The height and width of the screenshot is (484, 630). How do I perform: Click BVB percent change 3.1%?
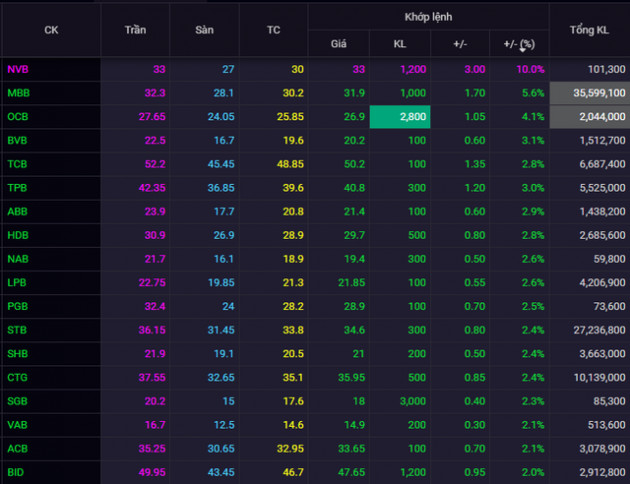pyautogui.click(x=533, y=140)
